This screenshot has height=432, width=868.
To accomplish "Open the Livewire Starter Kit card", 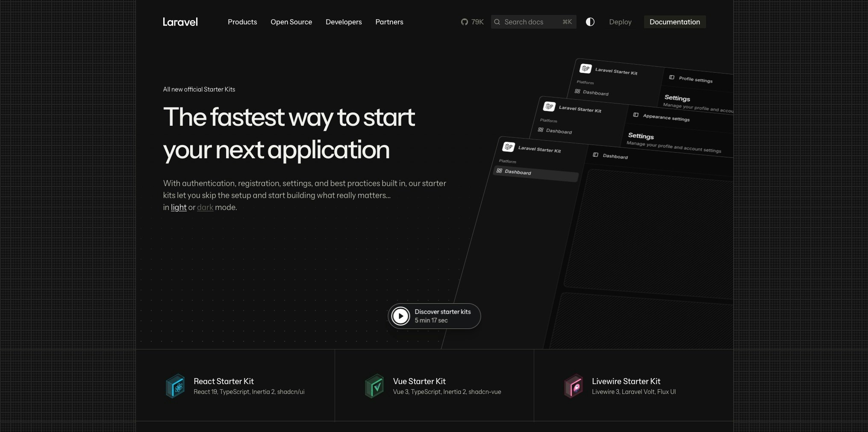I will pyautogui.click(x=634, y=385).
